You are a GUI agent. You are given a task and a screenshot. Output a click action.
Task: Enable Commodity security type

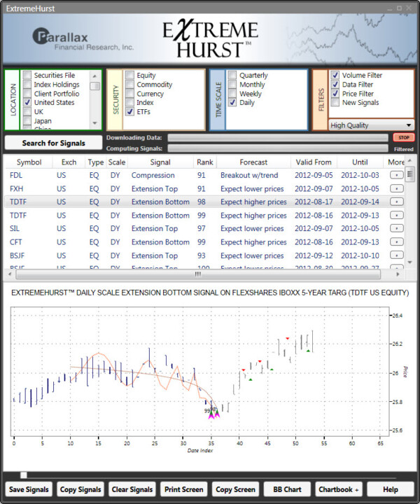pos(129,85)
